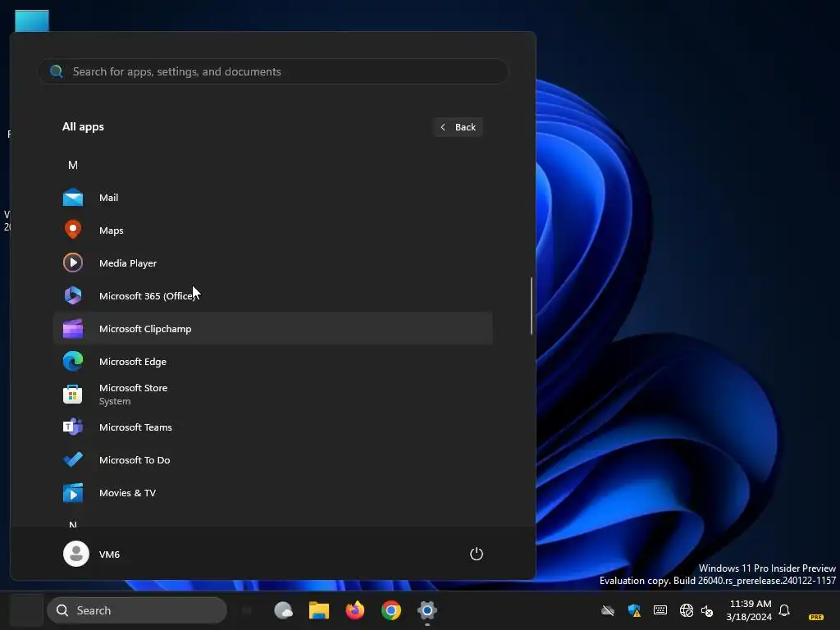Open the notification bell icon
Screen dimensions: 840x630
pos(784,610)
